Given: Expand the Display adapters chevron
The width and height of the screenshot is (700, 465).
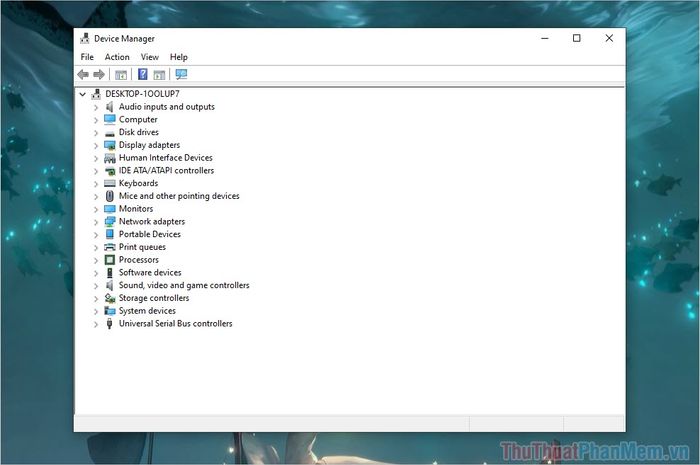Looking at the screenshot, I should [x=96, y=145].
